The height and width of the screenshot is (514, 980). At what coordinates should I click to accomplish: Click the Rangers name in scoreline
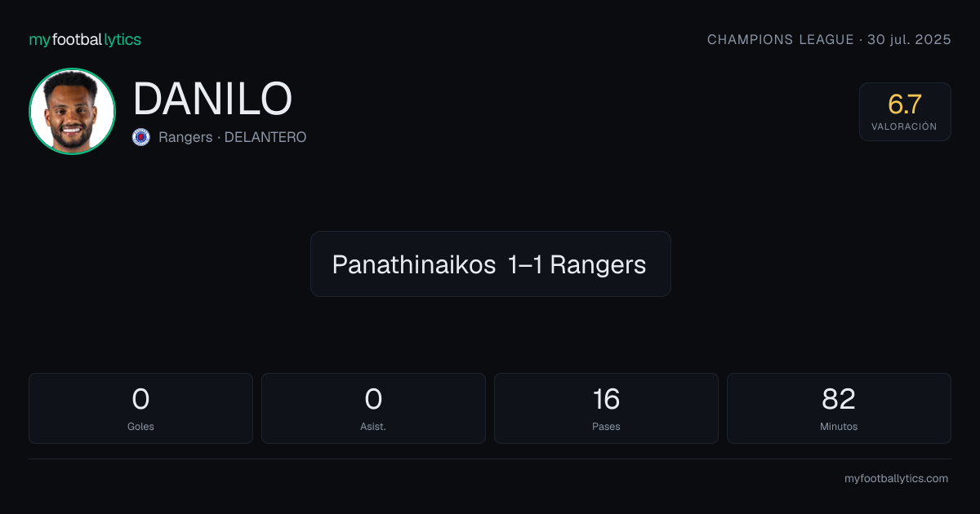tap(598, 264)
